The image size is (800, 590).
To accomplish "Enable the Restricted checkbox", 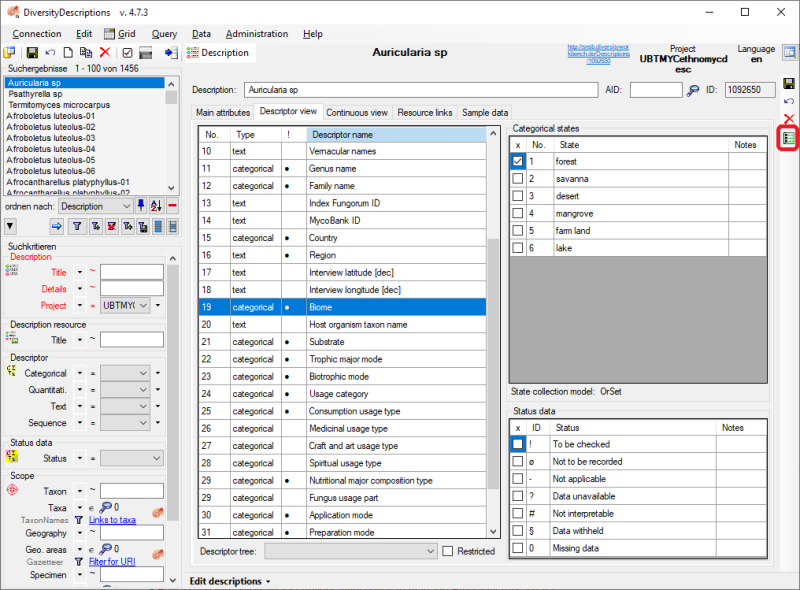I will pos(448,551).
